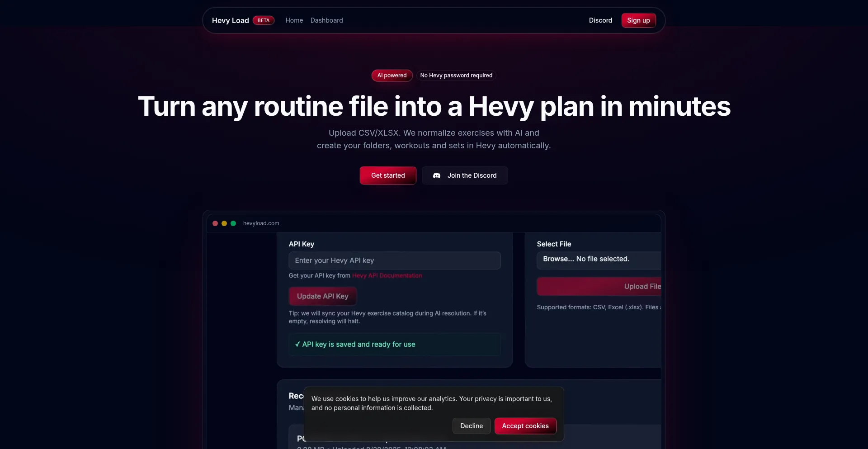
Task: Click the Update API Key button
Action: (323, 296)
